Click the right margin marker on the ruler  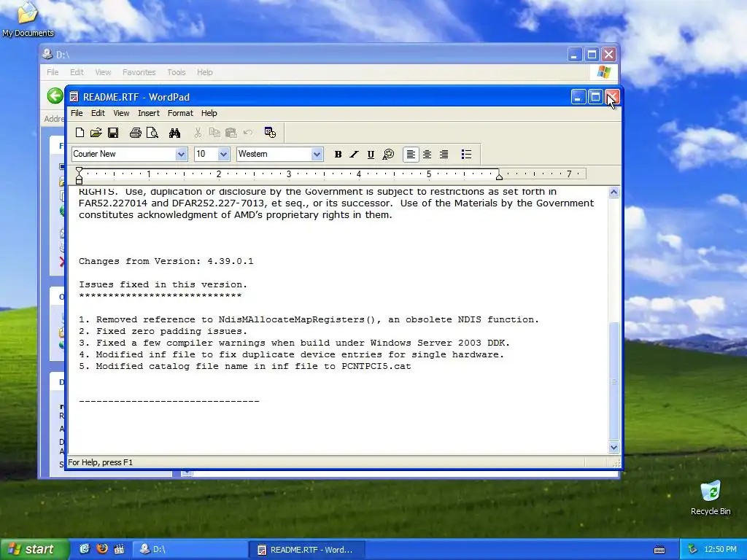pyautogui.click(x=499, y=176)
